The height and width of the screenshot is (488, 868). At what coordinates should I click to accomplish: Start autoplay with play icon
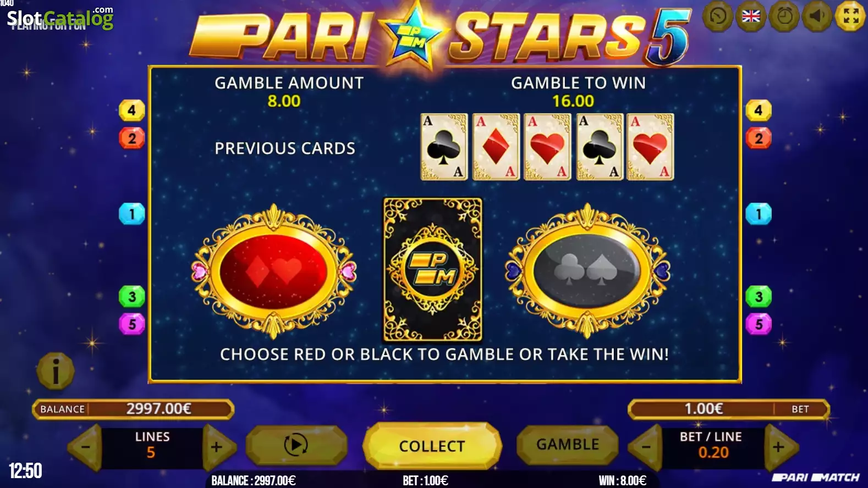point(296,445)
